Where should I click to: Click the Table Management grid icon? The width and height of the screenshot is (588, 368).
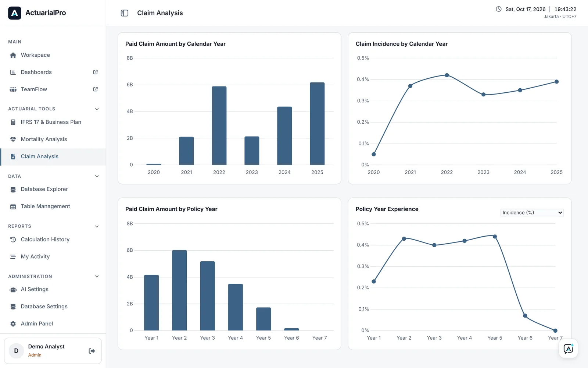coord(13,207)
